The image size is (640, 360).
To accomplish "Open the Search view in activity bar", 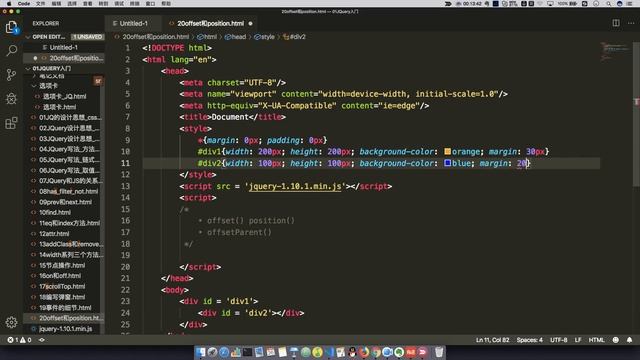I will pyautogui.click(x=11, y=51).
